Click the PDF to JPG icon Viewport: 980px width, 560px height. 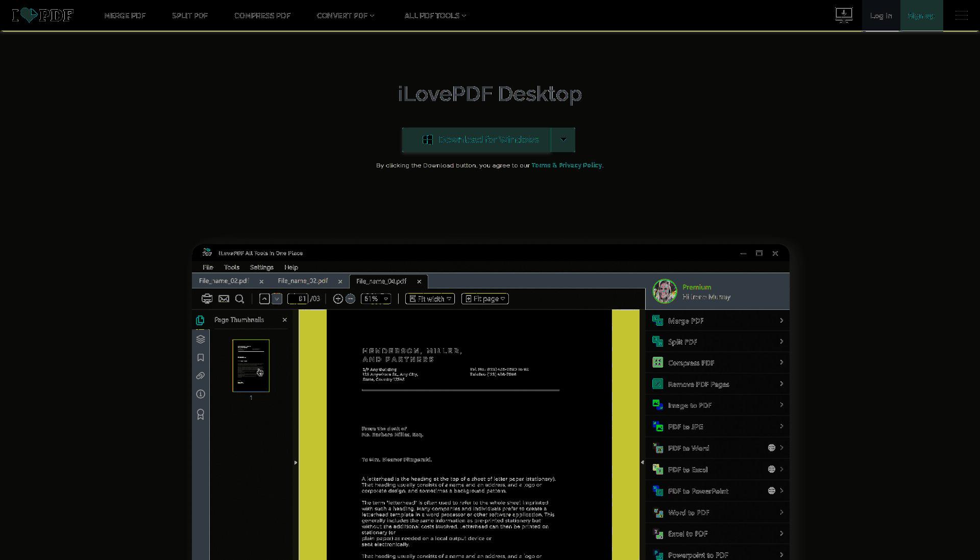[x=657, y=426]
